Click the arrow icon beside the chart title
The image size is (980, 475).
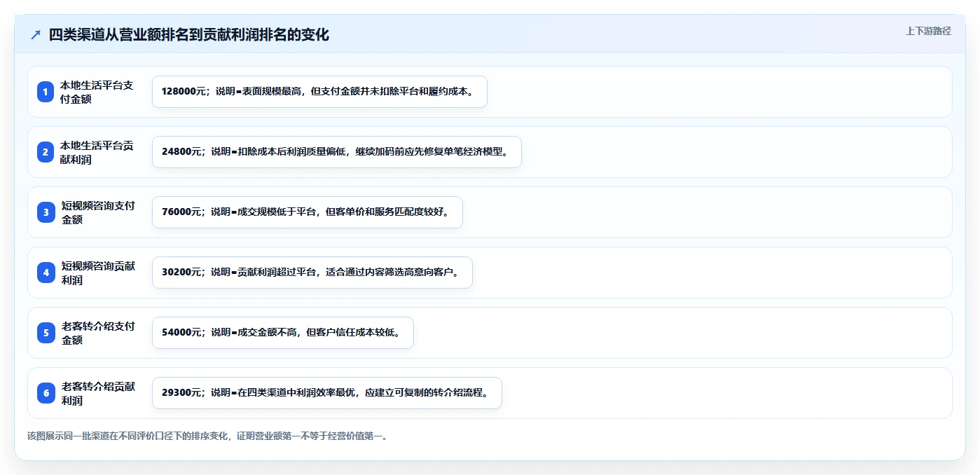tap(36, 35)
